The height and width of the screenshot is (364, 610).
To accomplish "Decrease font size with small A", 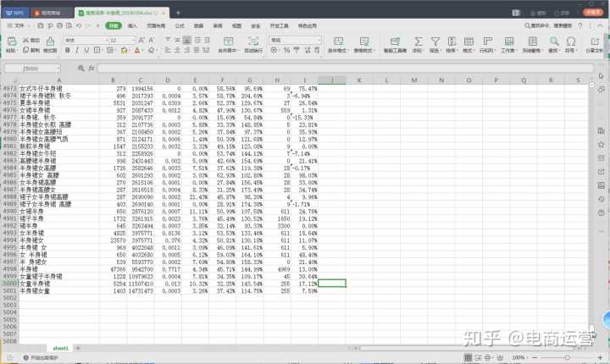I will (x=152, y=40).
